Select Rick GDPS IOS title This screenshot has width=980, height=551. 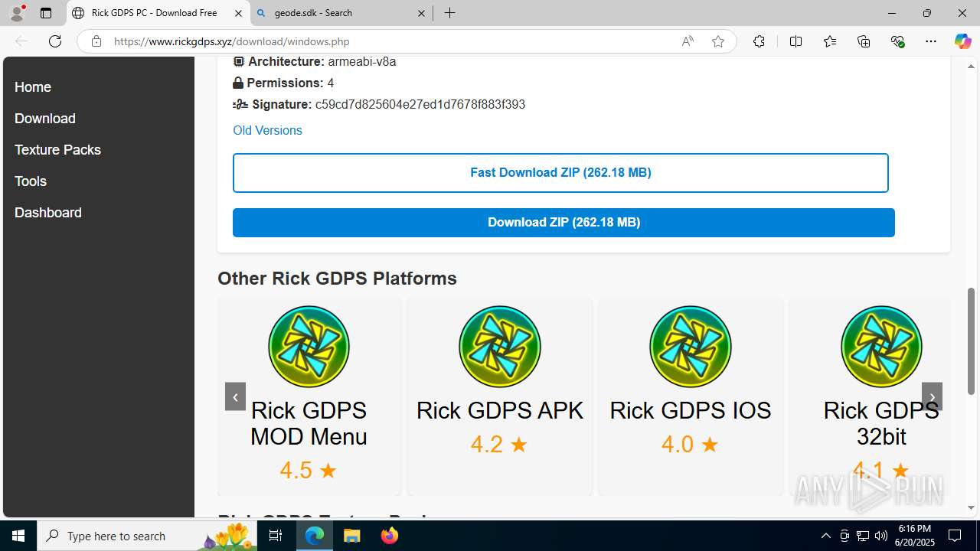pyautogui.click(x=691, y=410)
